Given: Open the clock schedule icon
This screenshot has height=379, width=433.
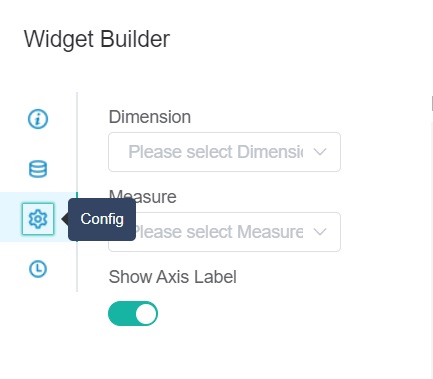Looking at the screenshot, I should pyautogui.click(x=38, y=269).
